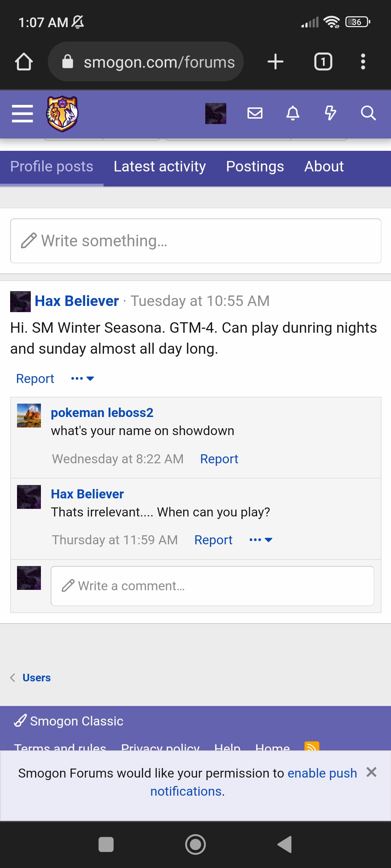The width and height of the screenshot is (391, 868).
Task: Open the Smogon Classic style chooser
Action: (x=69, y=721)
